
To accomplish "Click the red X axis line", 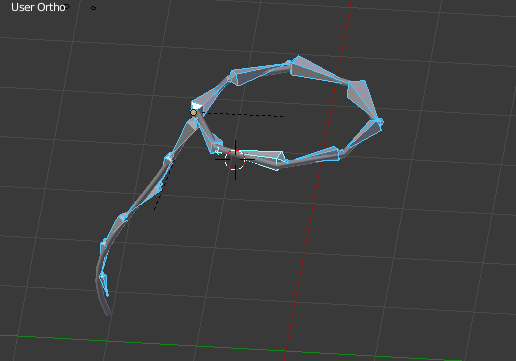I will pyautogui.click(x=318, y=180).
